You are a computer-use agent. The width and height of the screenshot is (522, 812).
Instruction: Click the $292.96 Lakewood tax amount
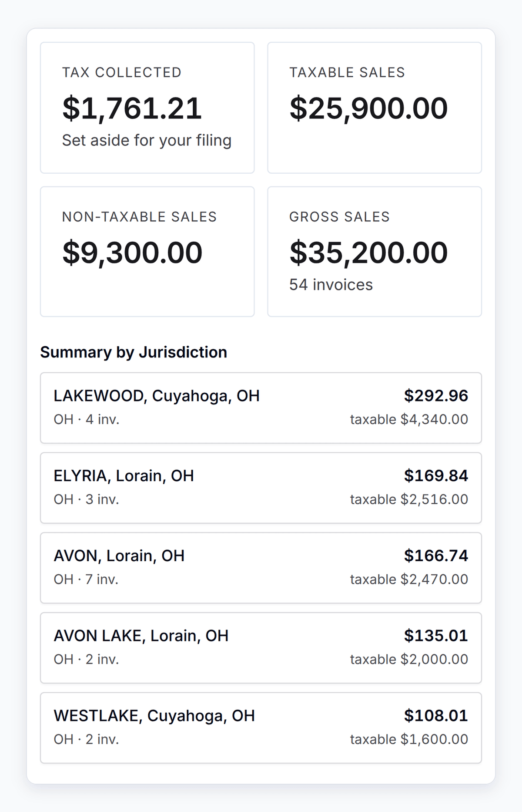(436, 396)
